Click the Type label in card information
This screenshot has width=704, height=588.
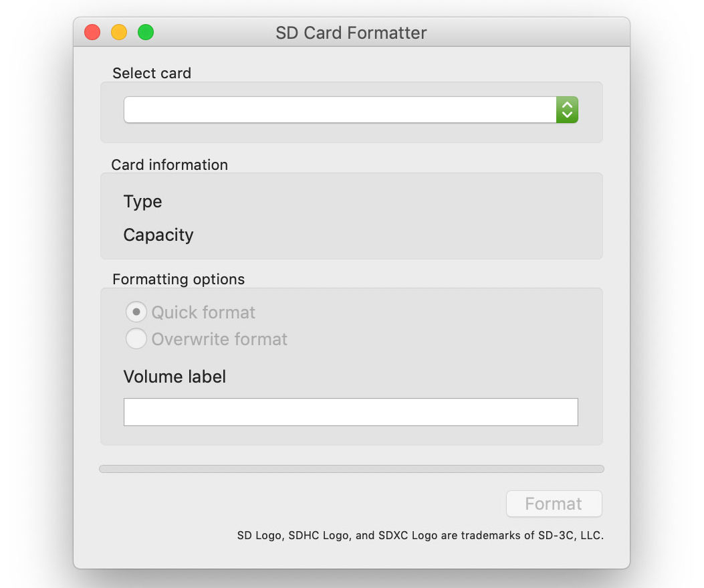tap(143, 202)
